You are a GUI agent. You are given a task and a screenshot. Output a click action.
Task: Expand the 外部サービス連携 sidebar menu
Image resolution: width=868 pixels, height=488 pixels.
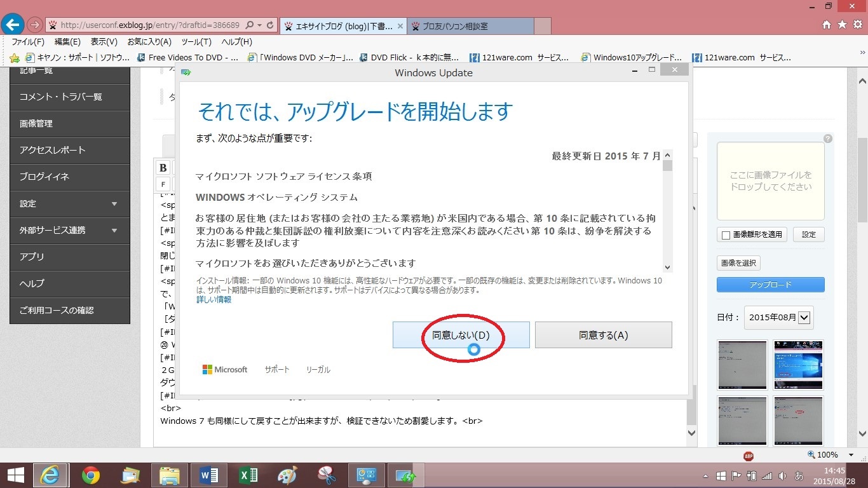(x=70, y=231)
